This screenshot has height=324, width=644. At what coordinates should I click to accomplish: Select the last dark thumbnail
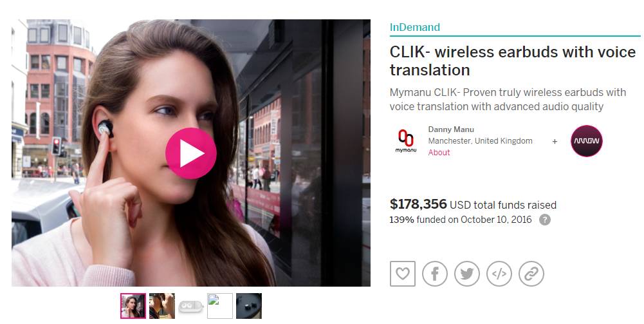[x=249, y=305]
